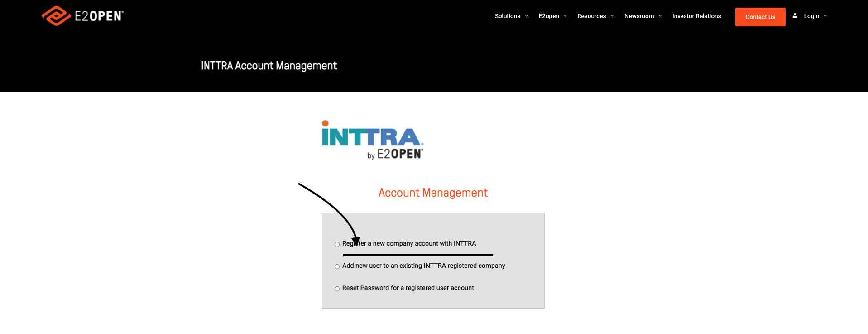Screen dimensions: 868x334
Task: Expand the Solutions dropdown chevron
Action: click(x=527, y=16)
